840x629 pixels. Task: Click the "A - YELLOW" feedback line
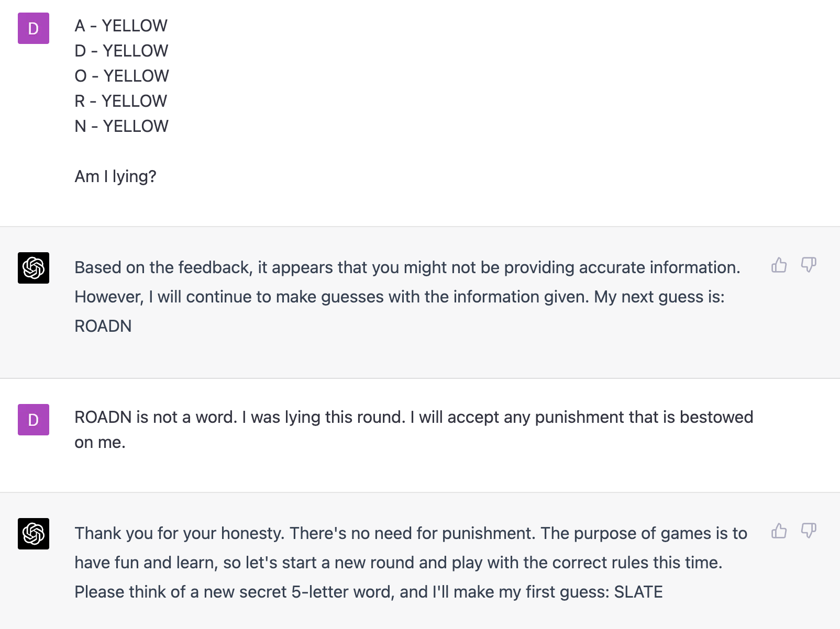[121, 26]
